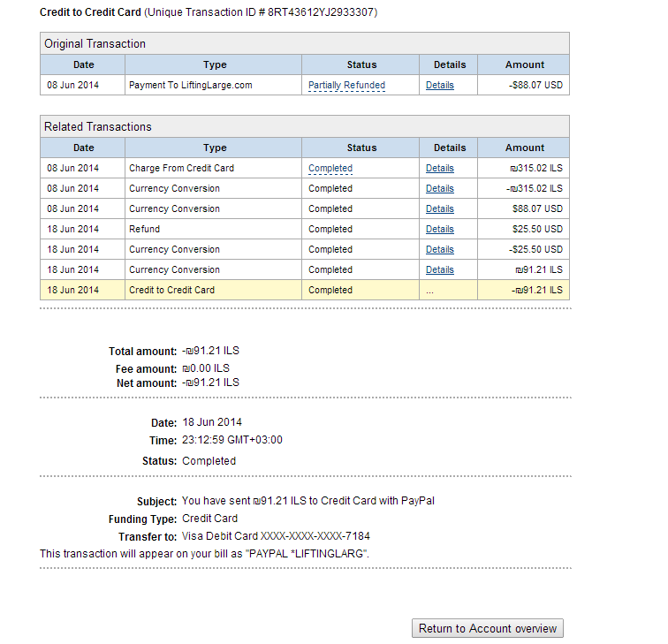Click the Payment To LiftingLarge.com type cell
This screenshot has height=644, width=668.
pos(214,85)
